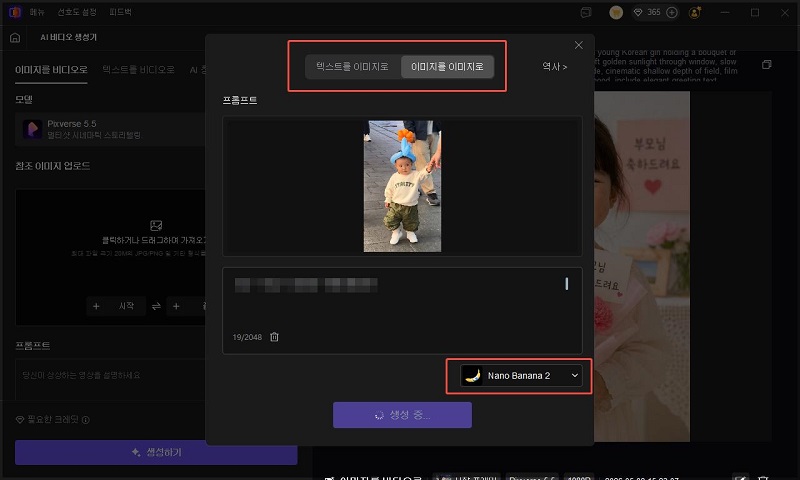This screenshot has height=480, width=800.
Task: Click the uploaded toddler photo thumbnail
Action: coord(402,186)
